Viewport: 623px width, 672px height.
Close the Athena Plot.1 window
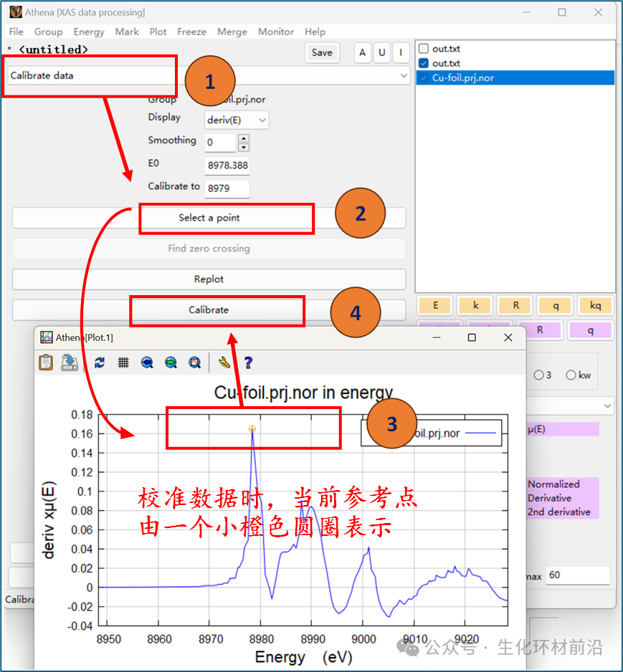coord(508,337)
